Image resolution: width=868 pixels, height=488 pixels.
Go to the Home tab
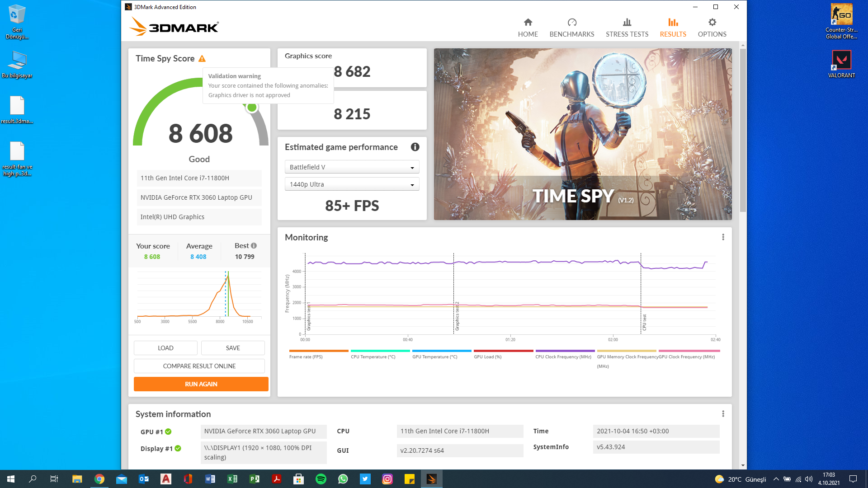pyautogui.click(x=528, y=27)
